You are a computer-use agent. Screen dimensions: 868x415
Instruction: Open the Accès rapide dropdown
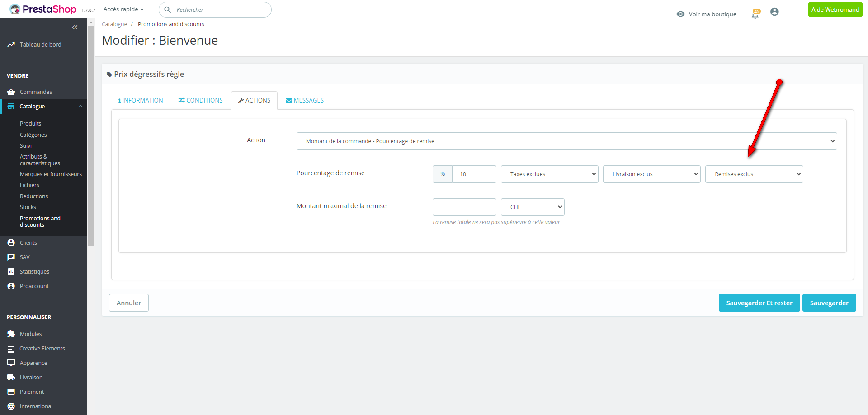pos(123,9)
